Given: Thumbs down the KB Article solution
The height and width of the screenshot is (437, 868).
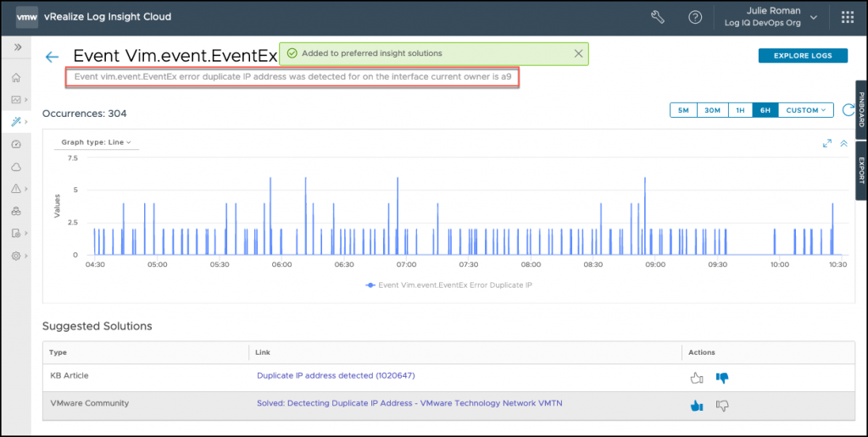Looking at the screenshot, I should click(722, 378).
